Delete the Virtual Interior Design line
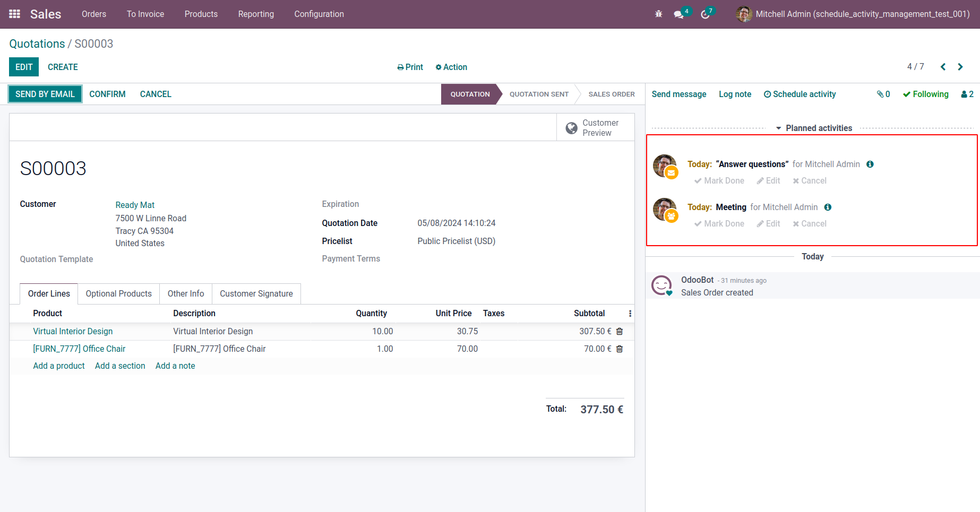The image size is (980, 512). pos(620,331)
